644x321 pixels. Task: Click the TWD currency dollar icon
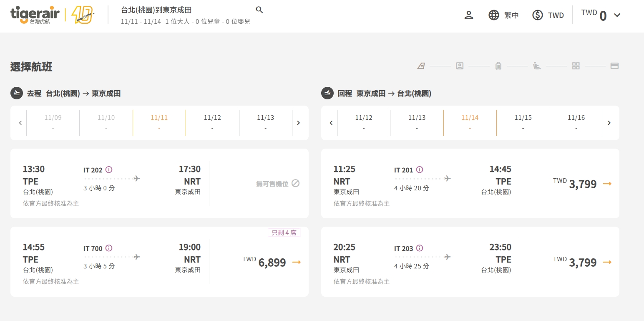pos(538,15)
